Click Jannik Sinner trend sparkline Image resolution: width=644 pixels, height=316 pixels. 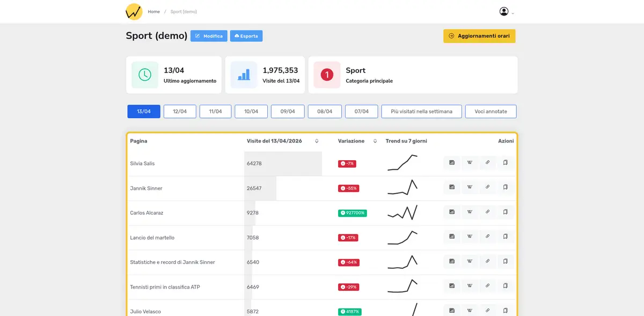(402, 188)
